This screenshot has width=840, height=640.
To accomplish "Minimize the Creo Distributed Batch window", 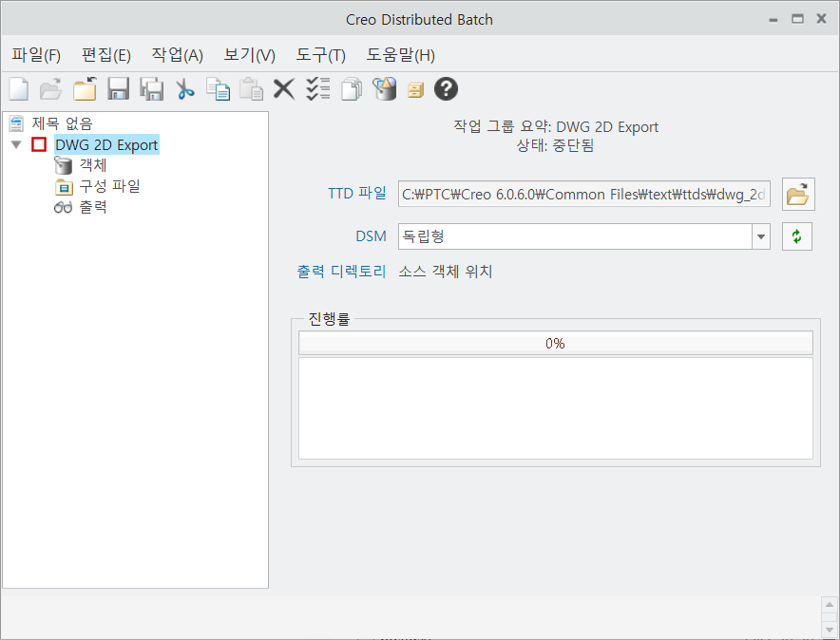I will (x=773, y=20).
